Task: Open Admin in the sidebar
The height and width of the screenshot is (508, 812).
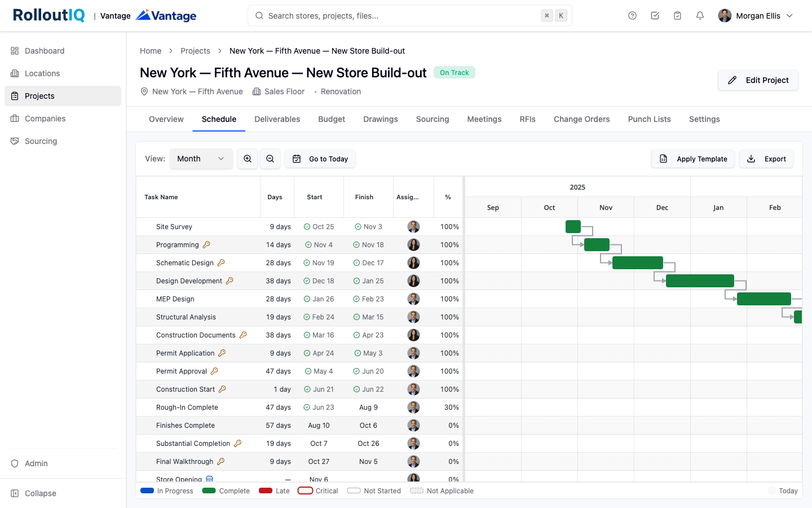Action: (63, 463)
